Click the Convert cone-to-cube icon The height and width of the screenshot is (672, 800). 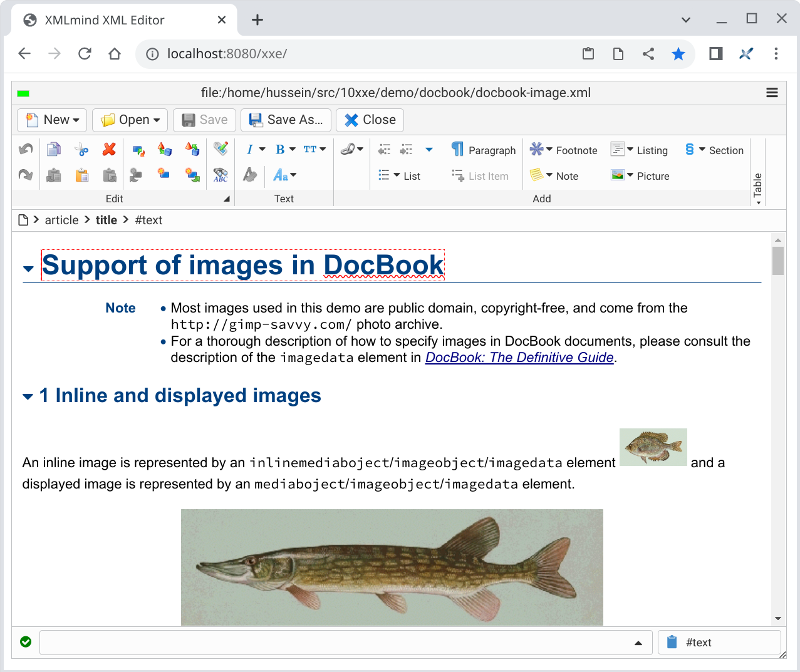pyautogui.click(x=165, y=149)
